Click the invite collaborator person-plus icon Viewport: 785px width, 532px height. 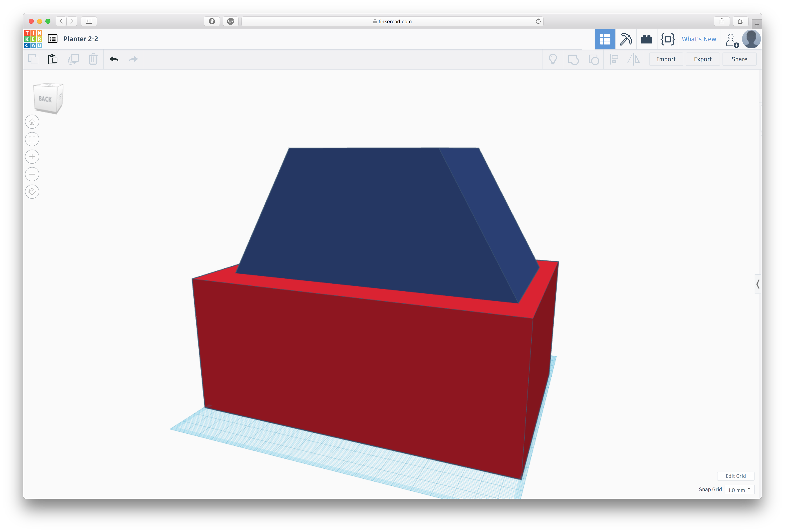[732, 40]
